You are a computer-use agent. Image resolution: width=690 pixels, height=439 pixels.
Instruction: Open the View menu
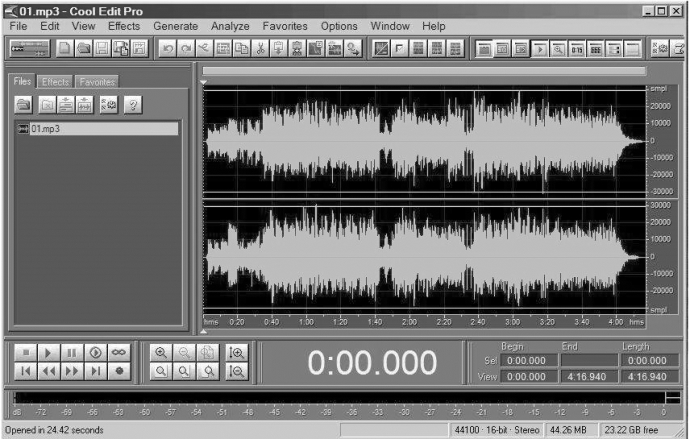pos(84,26)
